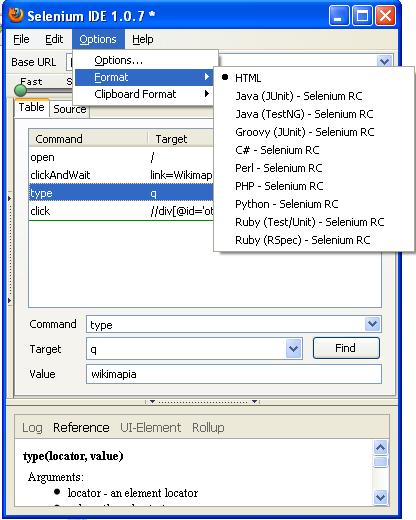This screenshot has width=416, height=520.
Task: Switch to the Source tab
Action: [70, 109]
